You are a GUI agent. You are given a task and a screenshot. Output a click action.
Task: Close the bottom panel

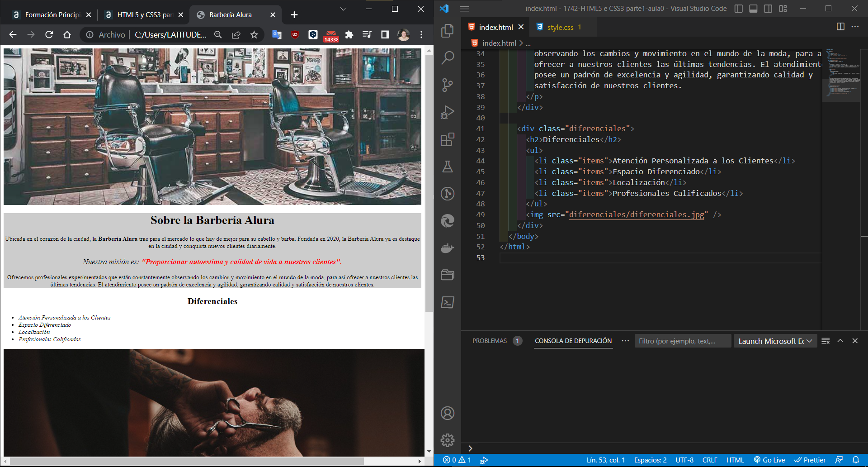(855, 341)
